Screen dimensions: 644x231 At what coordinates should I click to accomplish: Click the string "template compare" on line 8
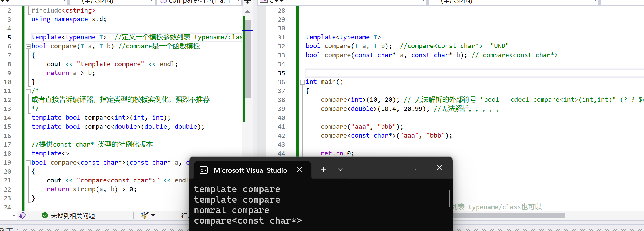click(x=110, y=64)
